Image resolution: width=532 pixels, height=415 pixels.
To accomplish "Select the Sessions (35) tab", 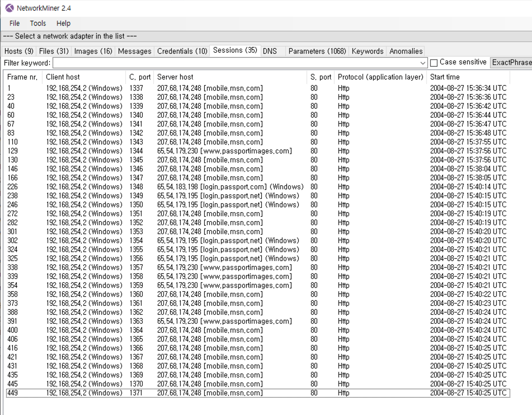I will click(x=235, y=50).
